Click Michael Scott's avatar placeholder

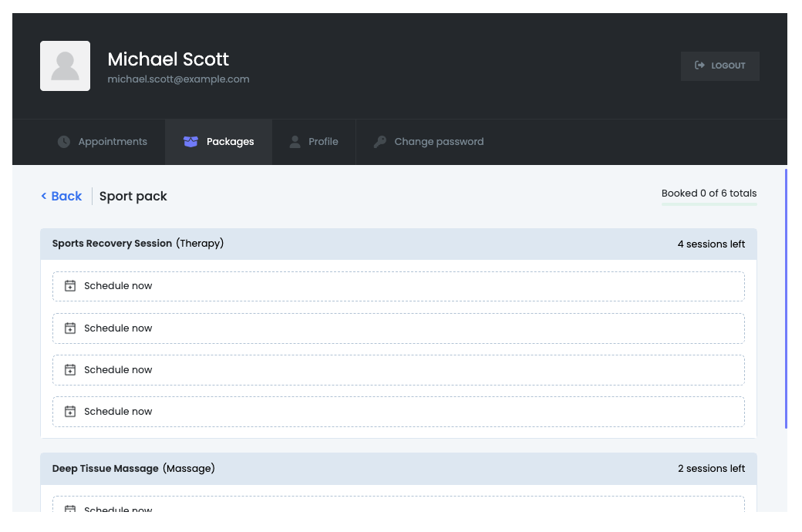click(65, 66)
